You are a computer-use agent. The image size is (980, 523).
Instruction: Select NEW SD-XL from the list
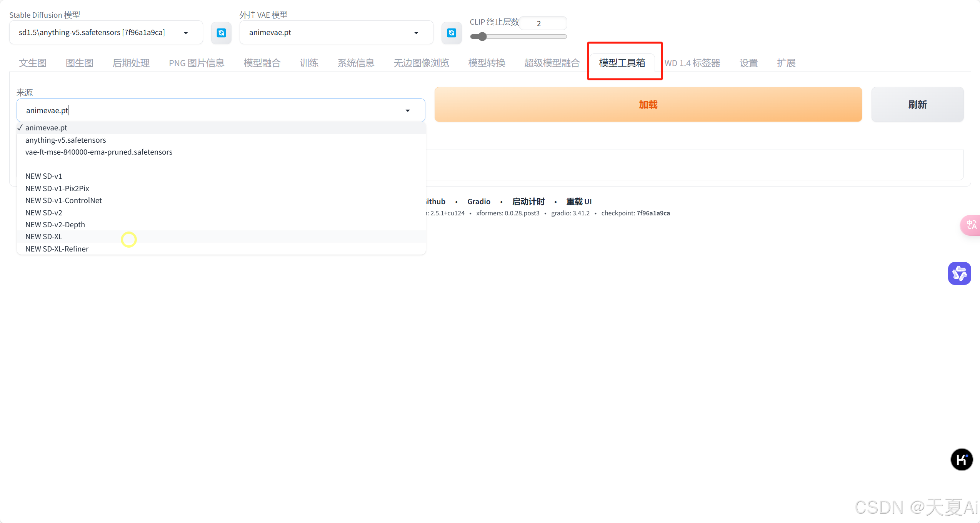coord(44,237)
